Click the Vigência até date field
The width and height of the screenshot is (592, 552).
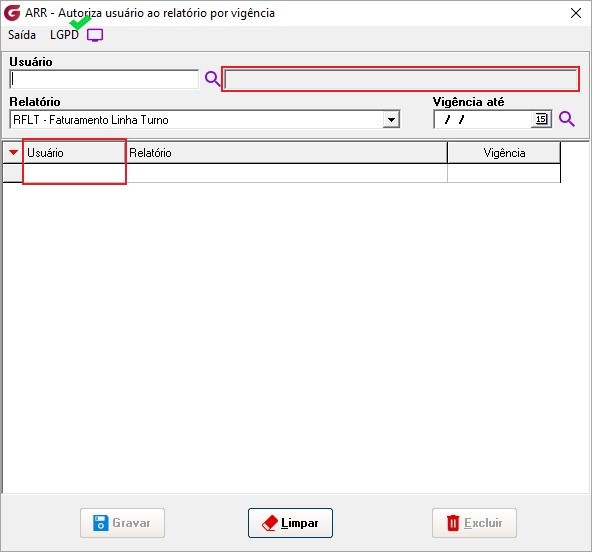pos(483,119)
